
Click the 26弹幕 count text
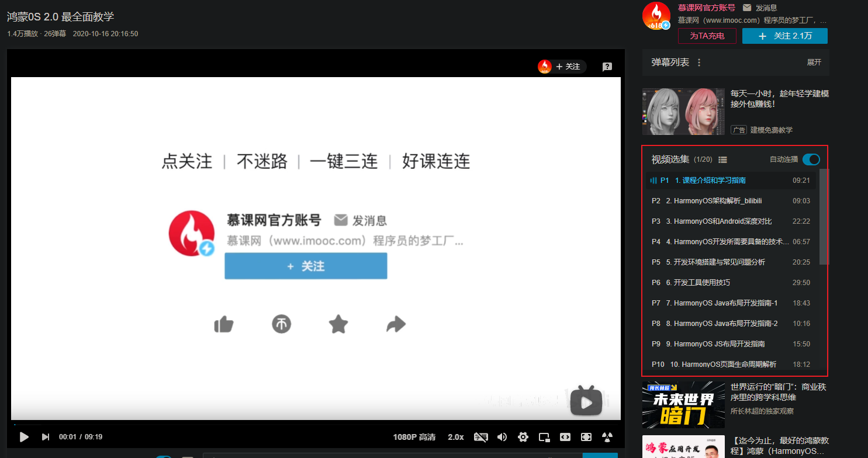(54, 34)
